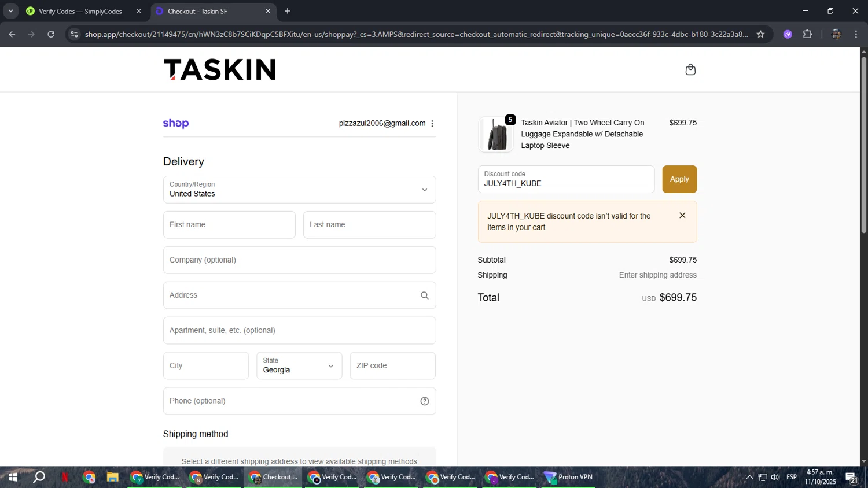Open the Chrome profile avatar
This screenshot has width=868, height=488.
tap(836, 34)
